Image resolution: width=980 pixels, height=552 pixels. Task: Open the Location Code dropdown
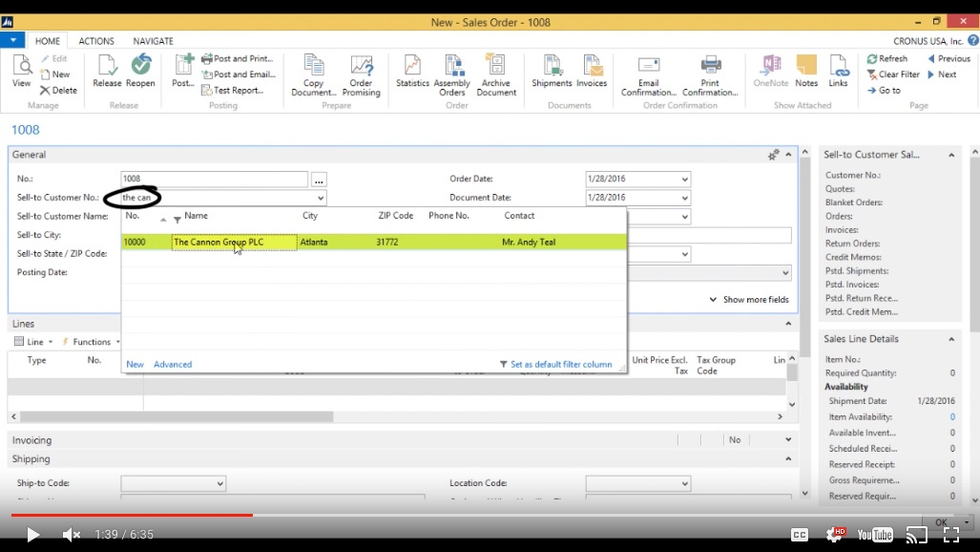(684, 484)
